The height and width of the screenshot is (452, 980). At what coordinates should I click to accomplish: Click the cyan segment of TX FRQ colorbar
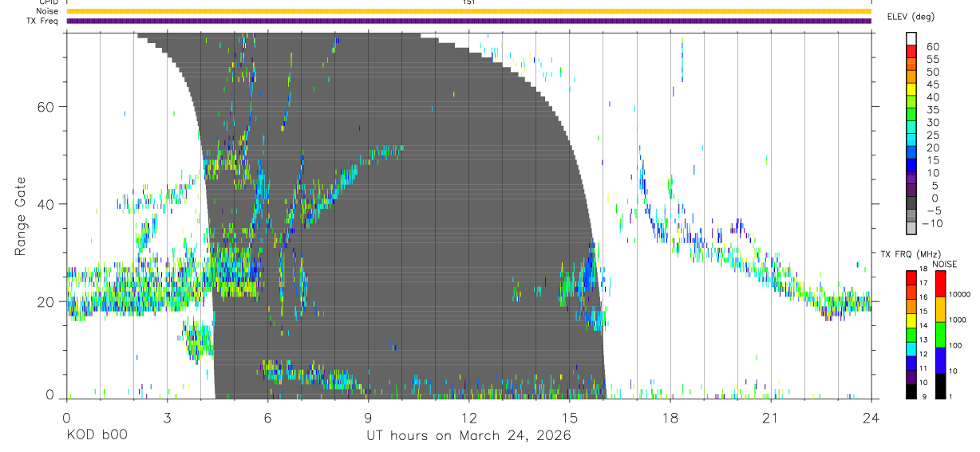click(x=911, y=348)
